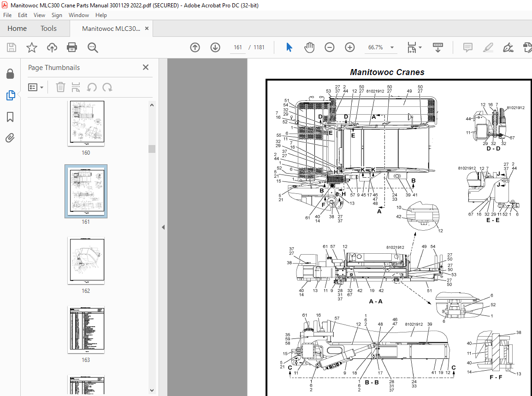Zoom out with minus button

(x=330, y=47)
